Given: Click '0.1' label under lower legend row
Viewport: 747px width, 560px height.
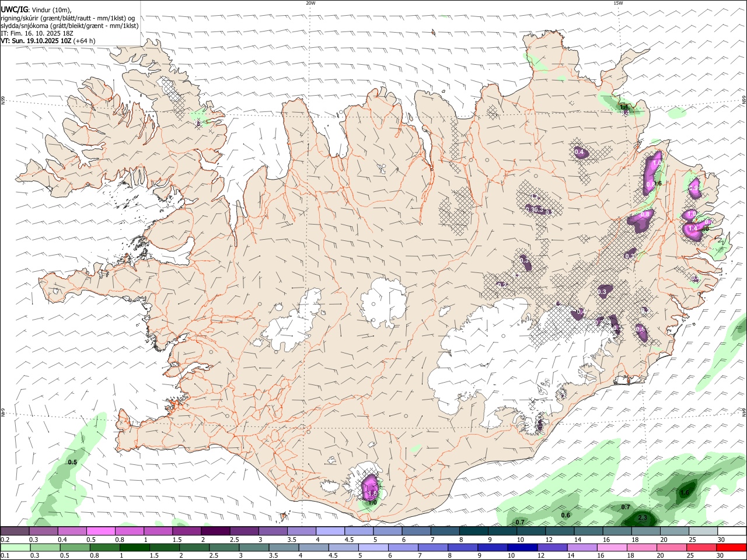Looking at the screenshot, I should tap(5, 556).
